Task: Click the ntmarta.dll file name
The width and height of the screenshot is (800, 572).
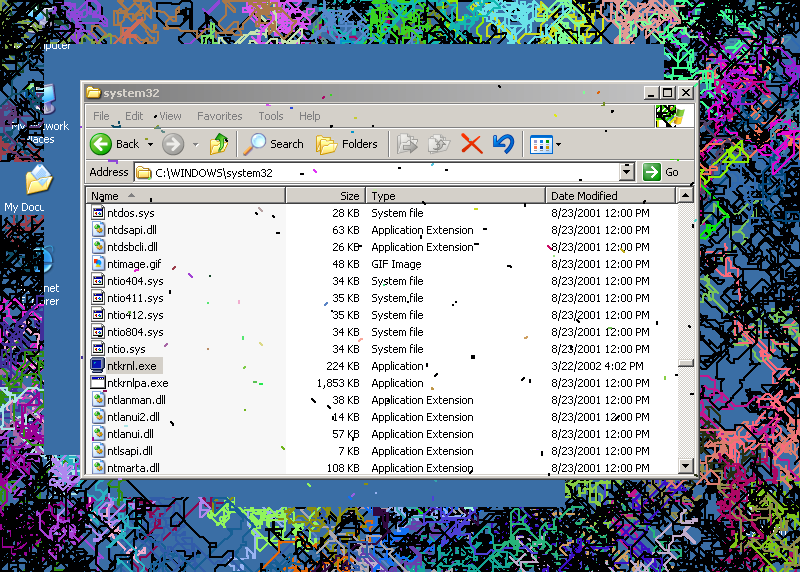Action: 134,468
